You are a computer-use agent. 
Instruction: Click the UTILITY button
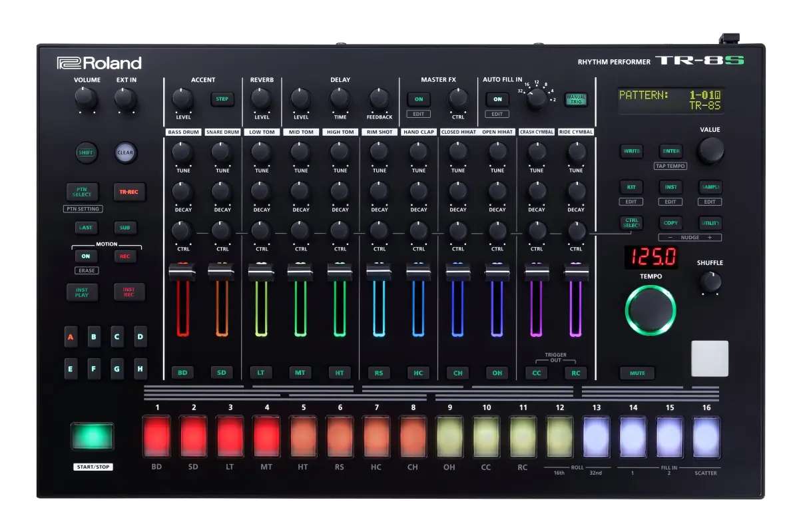[710, 223]
